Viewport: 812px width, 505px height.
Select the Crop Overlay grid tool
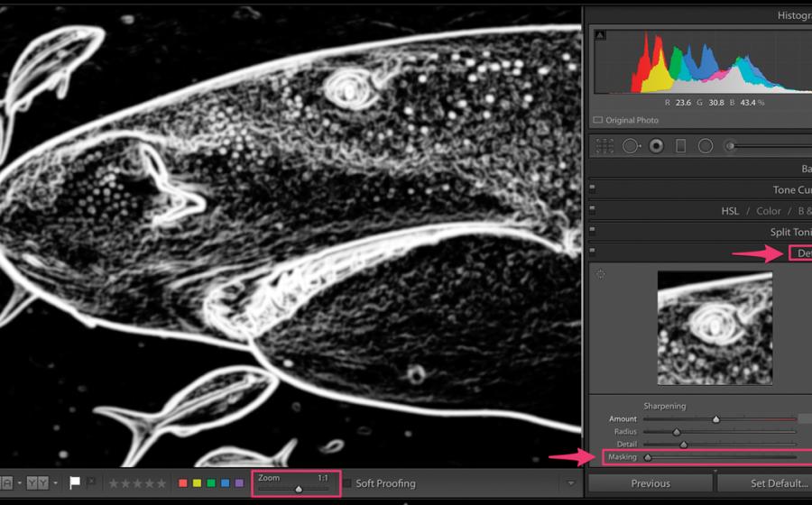604,146
